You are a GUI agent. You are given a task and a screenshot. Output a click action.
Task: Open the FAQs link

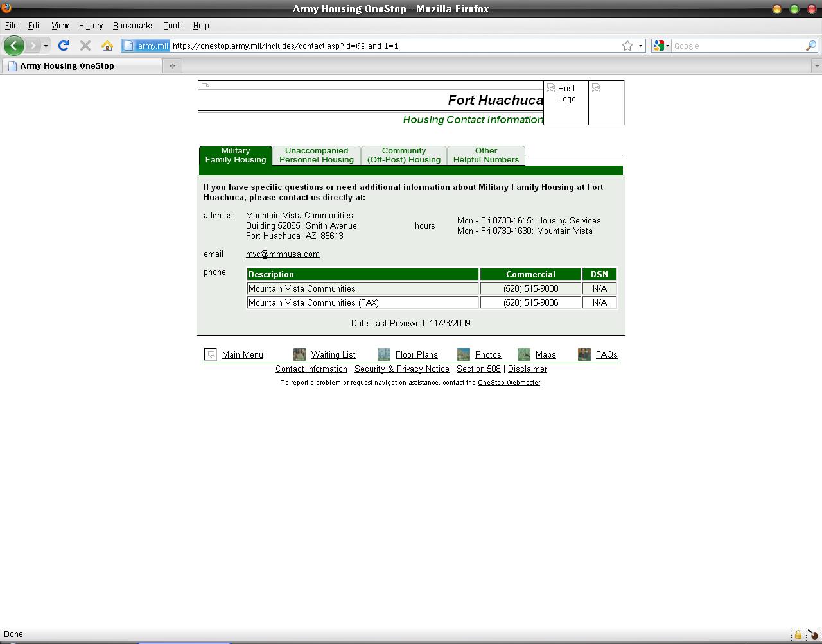[607, 354]
